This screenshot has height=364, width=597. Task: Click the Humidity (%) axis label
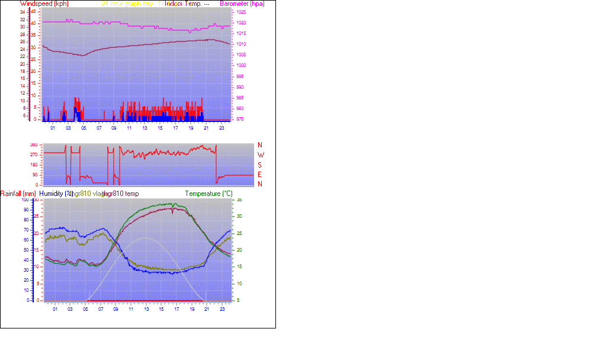[56, 194]
